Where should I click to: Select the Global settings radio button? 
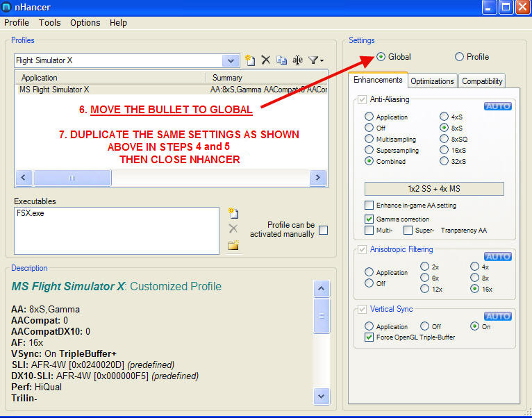point(381,57)
